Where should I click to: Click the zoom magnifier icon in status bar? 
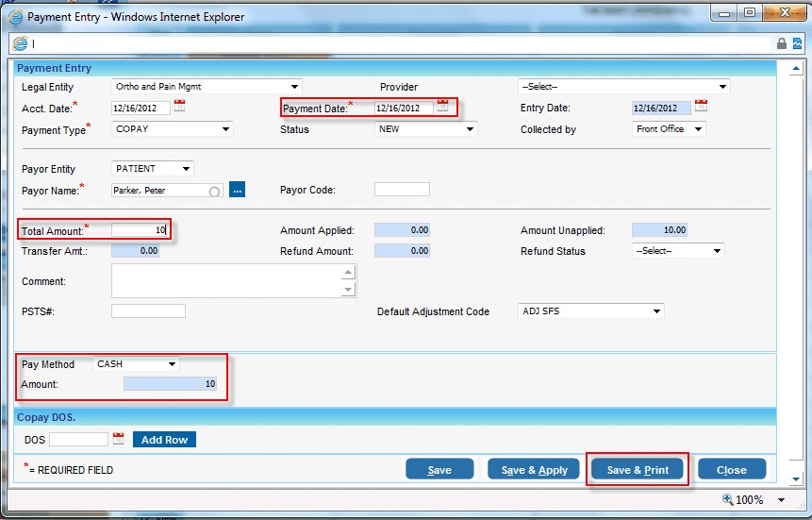coord(728,499)
